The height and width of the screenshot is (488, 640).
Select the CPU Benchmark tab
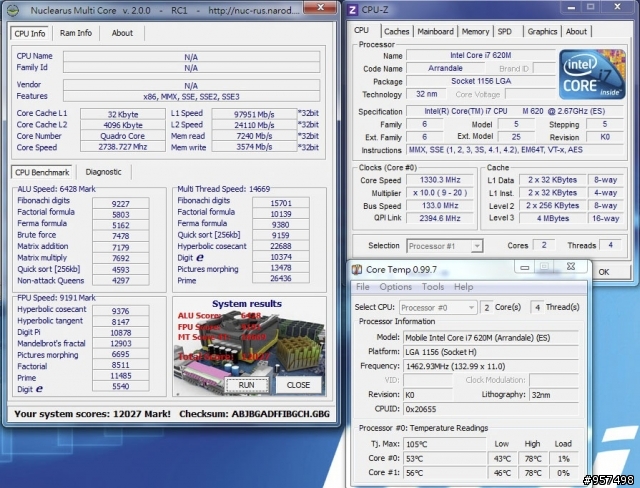click(x=42, y=172)
